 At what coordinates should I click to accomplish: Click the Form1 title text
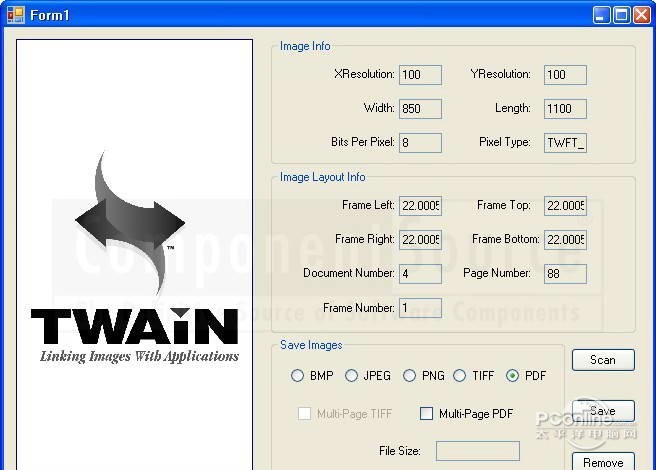pos(50,15)
